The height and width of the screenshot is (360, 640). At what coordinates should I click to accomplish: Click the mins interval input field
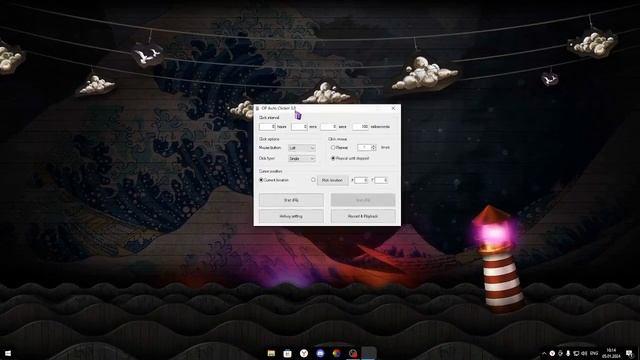coord(299,127)
